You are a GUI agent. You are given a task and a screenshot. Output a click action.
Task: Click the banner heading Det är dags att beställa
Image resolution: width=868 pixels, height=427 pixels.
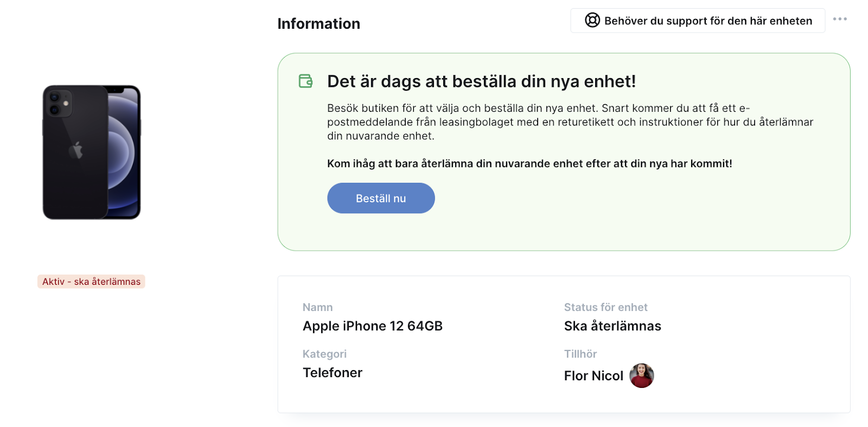tap(481, 81)
